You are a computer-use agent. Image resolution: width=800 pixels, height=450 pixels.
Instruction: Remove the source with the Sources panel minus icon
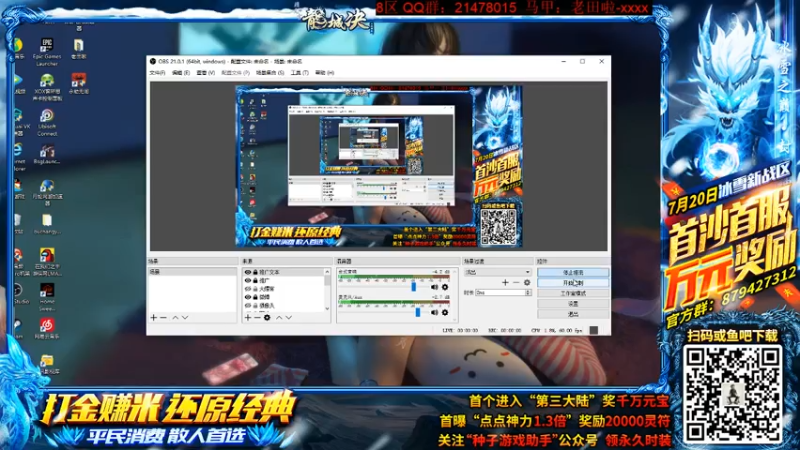[x=257, y=317]
